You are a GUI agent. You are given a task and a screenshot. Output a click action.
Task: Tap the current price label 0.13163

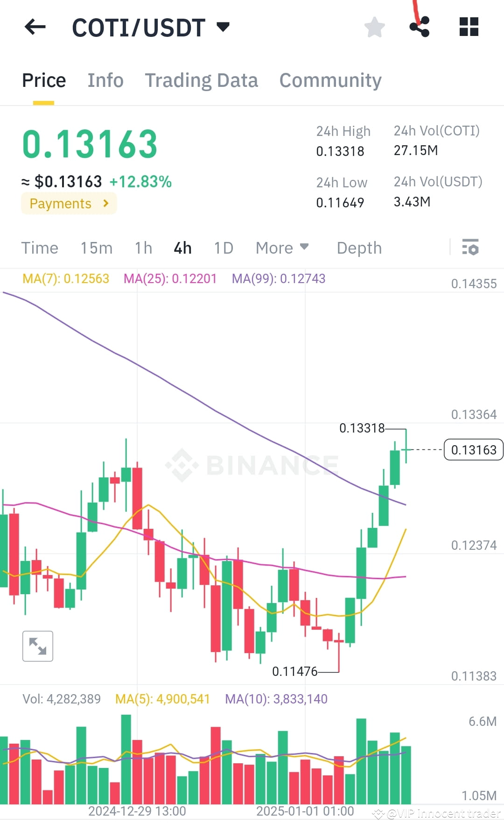[473, 450]
